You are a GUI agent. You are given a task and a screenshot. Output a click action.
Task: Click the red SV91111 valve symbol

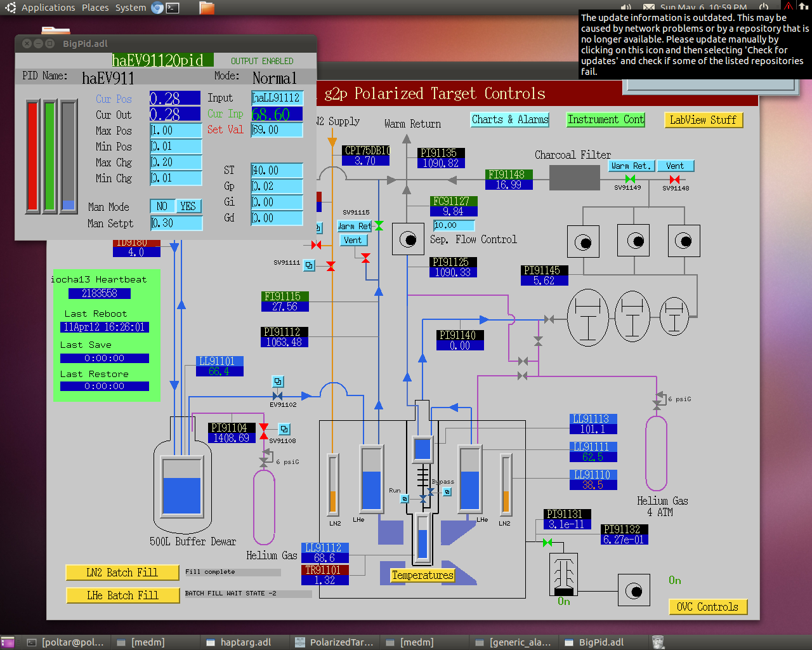coord(331,266)
